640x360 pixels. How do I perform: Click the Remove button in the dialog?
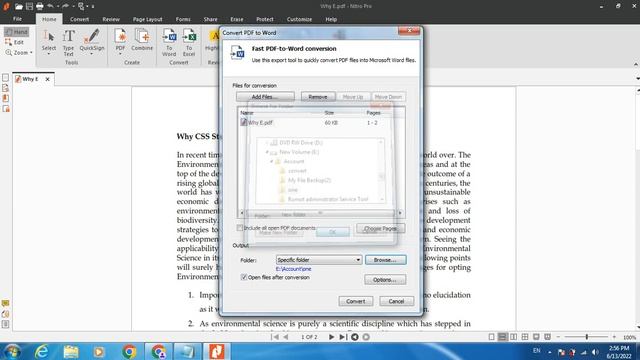(x=318, y=97)
